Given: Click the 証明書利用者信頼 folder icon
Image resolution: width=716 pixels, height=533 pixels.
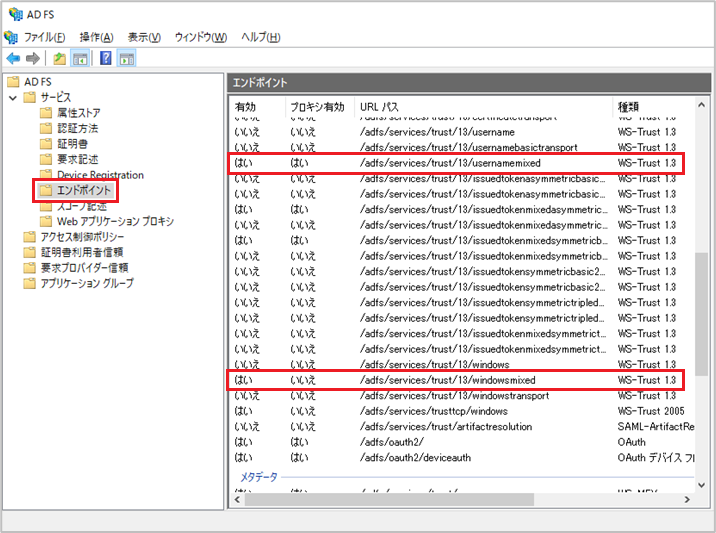Looking at the screenshot, I should [29, 252].
